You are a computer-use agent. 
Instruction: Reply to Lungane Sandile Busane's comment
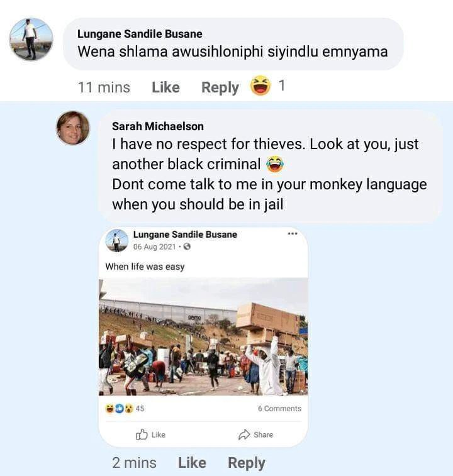[220, 88]
